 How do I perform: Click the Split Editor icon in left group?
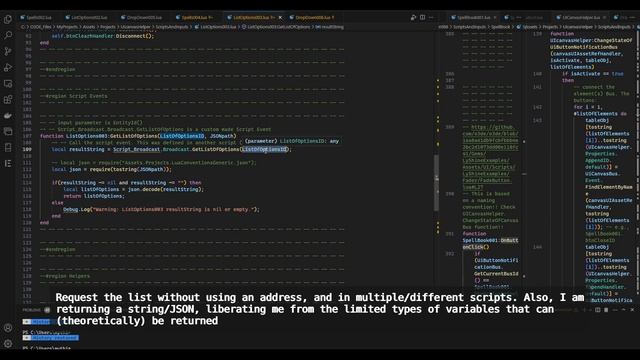[x=422, y=18]
